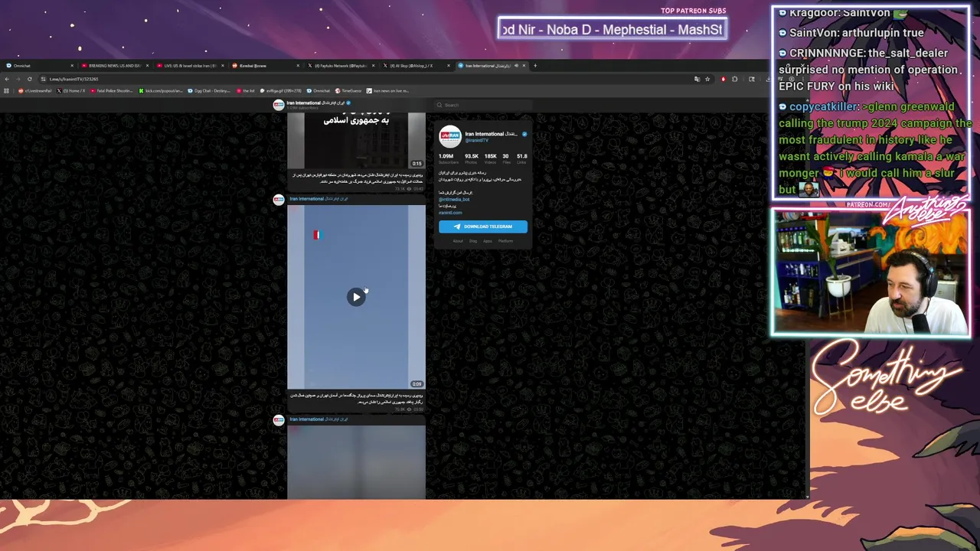
Task: Open the kick.com popout bookmark
Action: [x=161, y=90]
